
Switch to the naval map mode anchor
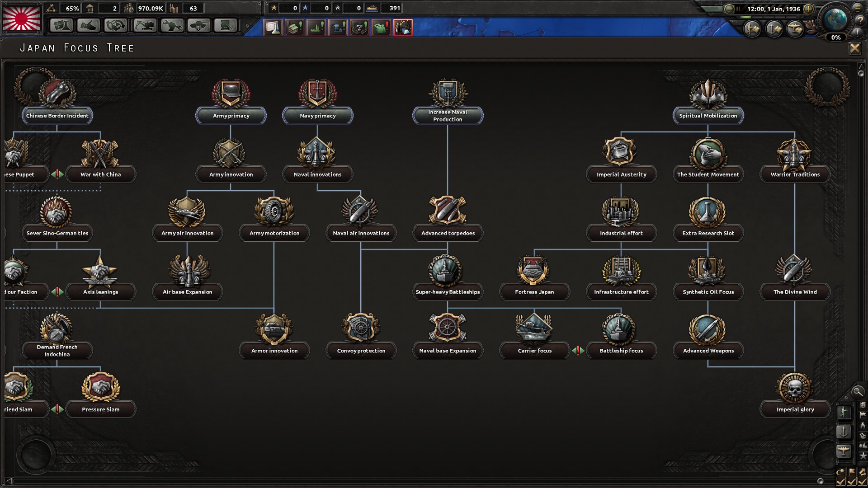click(x=844, y=432)
